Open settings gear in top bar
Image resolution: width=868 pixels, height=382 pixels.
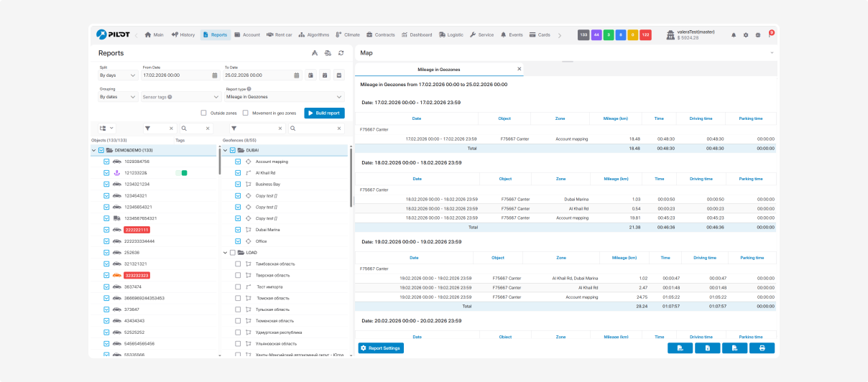coord(746,34)
